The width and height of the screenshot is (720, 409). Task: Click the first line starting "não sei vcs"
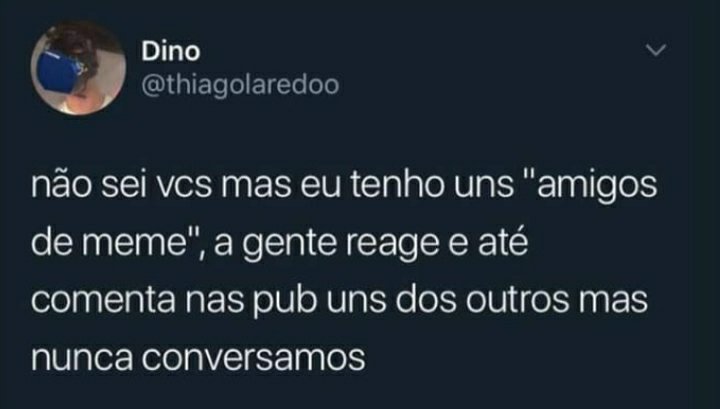[344, 185]
